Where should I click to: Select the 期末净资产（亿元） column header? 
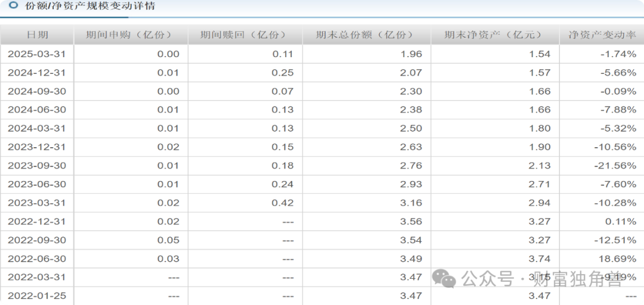pyautogui.click(x=496, y=35)
